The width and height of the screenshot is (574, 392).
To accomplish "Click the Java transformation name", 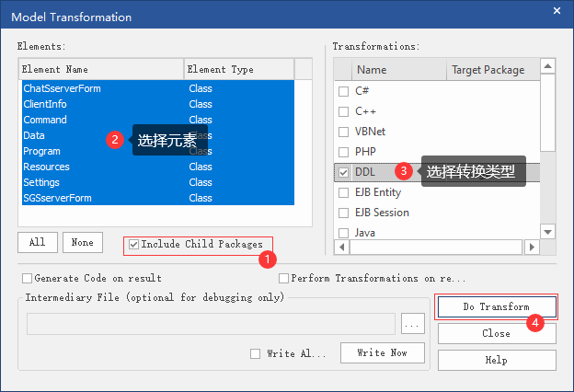I will click(365, 233).
